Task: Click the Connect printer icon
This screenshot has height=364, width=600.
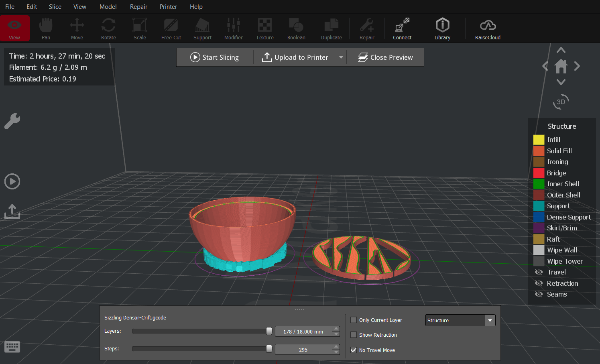Action: [x=402, y=28]
